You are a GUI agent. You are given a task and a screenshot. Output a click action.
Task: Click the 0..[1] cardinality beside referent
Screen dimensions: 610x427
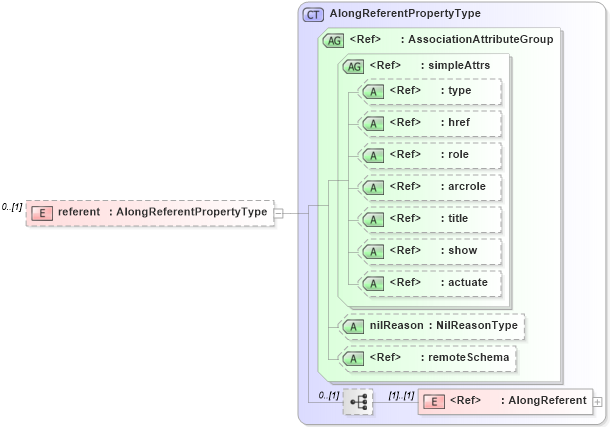click(12, 207)
